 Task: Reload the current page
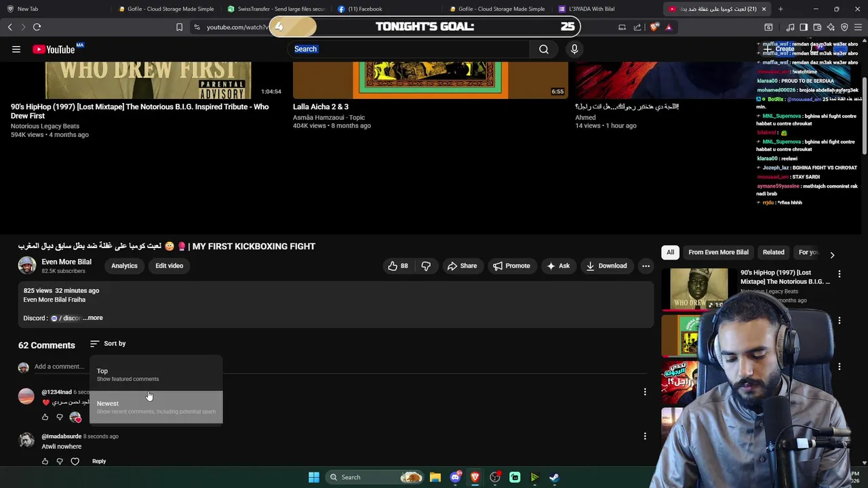tap(37, 27)
